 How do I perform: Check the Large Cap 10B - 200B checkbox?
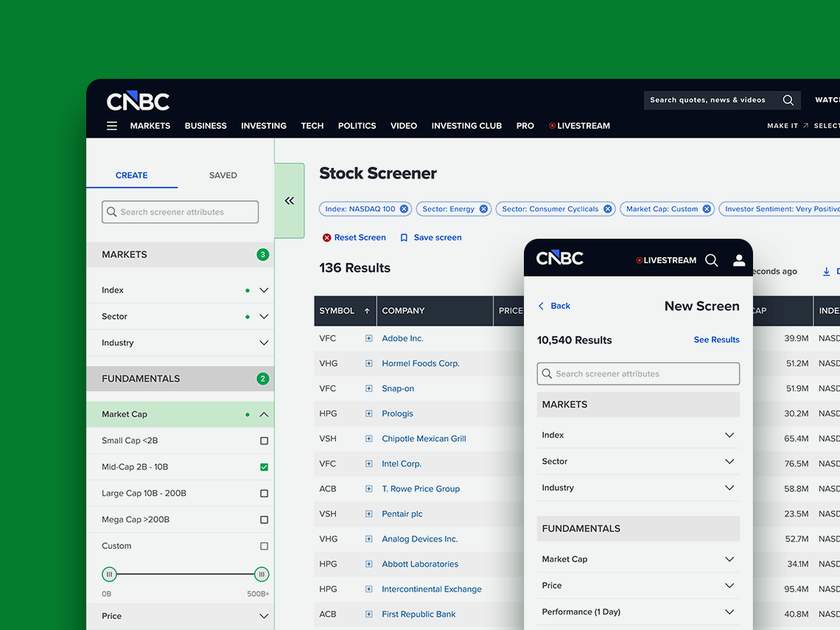pos(264,494)
